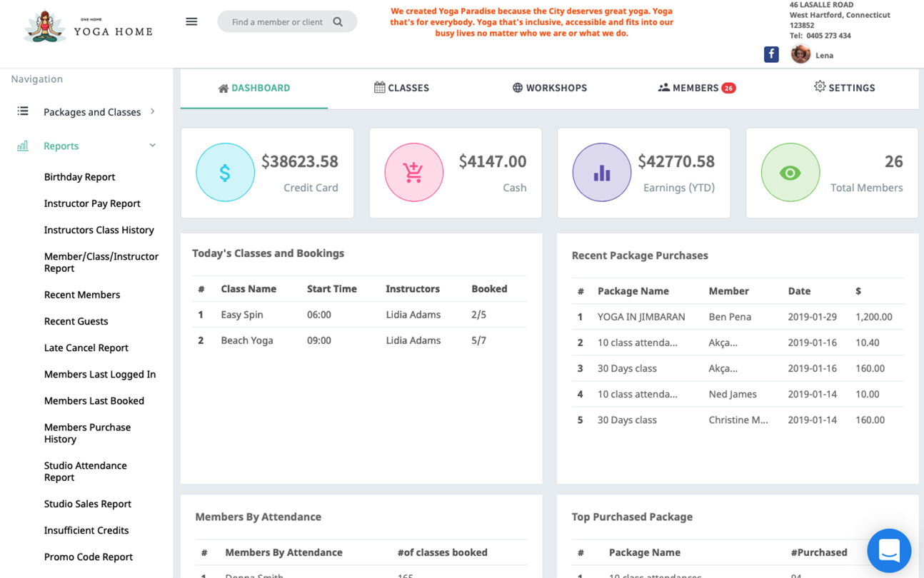Viewport: 924px width, 578px height.
Task: Click the Yoga Home logo
Action: click(x=88, y=28)
